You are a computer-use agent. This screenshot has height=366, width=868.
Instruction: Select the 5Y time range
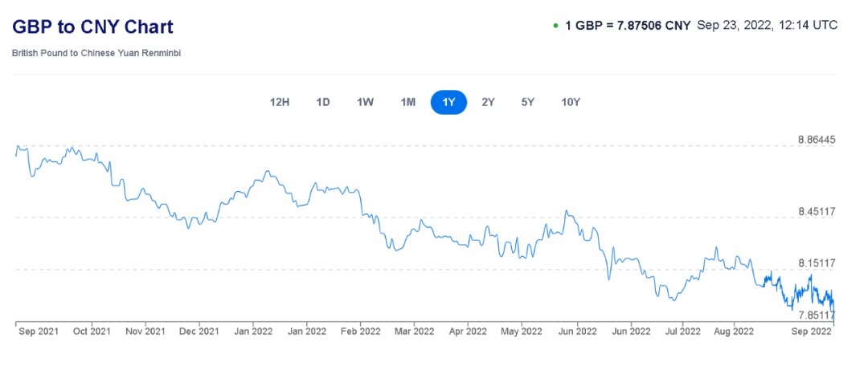coord(527,102)
